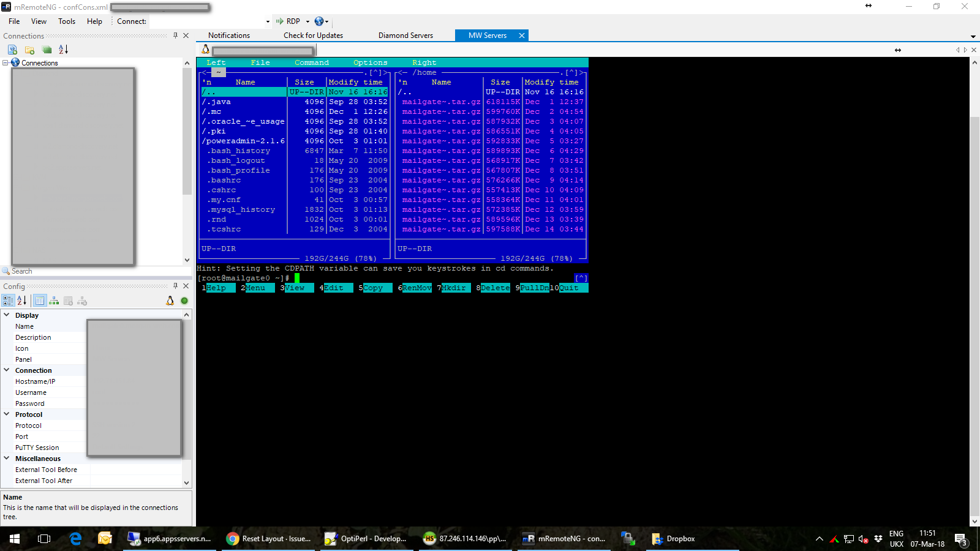Viewport: 980px width, 551px height.
Task: Click Copy in the Midnight Commander function bar
Action: point(375,288)
